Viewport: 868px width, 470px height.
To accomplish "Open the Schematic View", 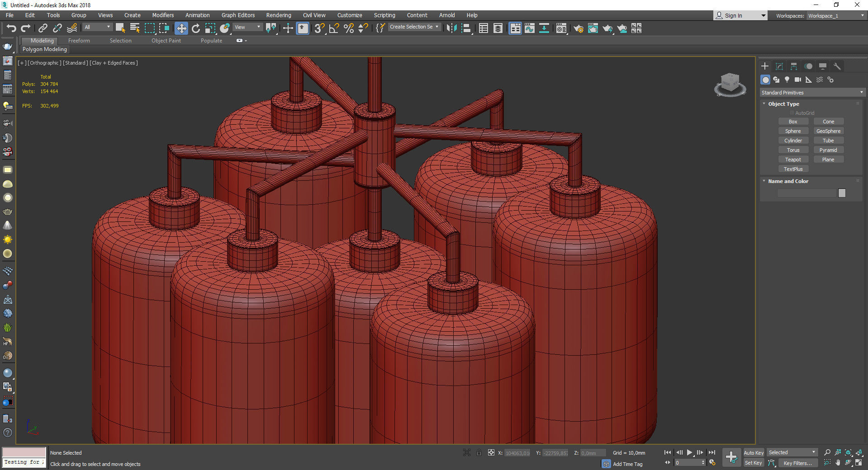I will (x=544, y=28).
